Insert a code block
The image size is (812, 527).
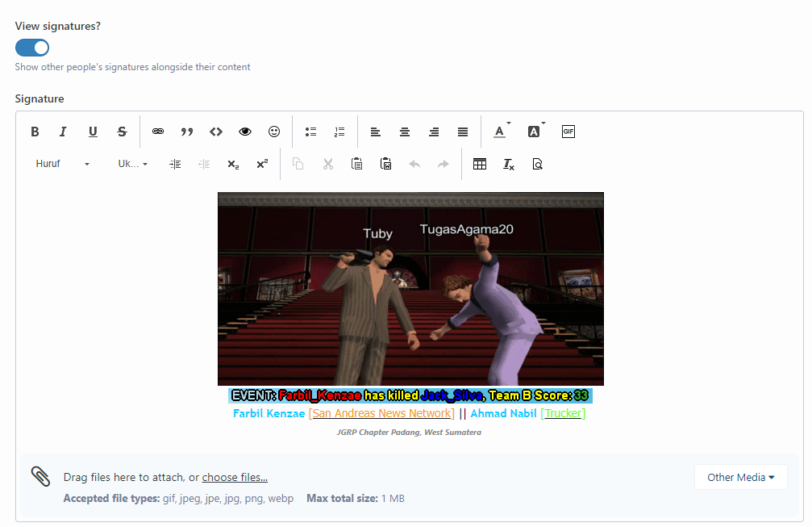(216, 132)
